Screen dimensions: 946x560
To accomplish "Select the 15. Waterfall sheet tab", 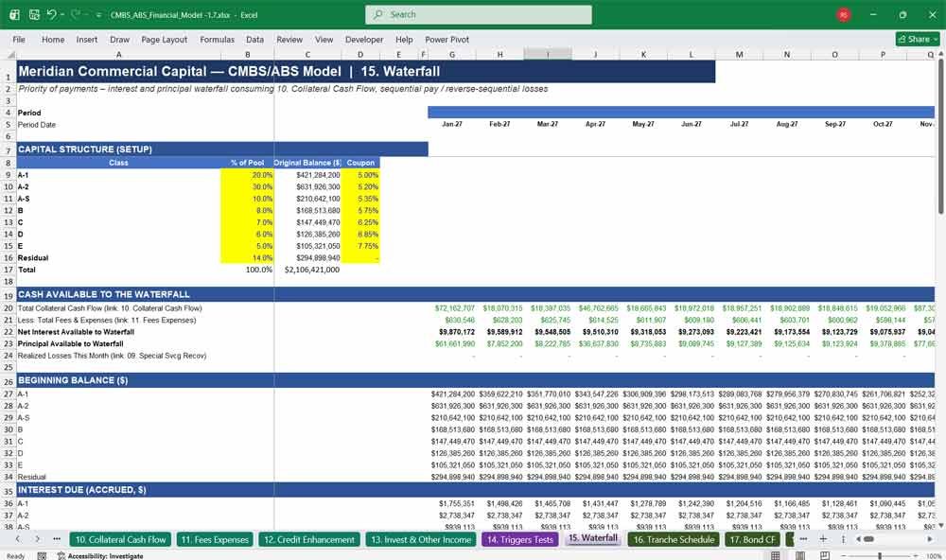I will (593, 538).
